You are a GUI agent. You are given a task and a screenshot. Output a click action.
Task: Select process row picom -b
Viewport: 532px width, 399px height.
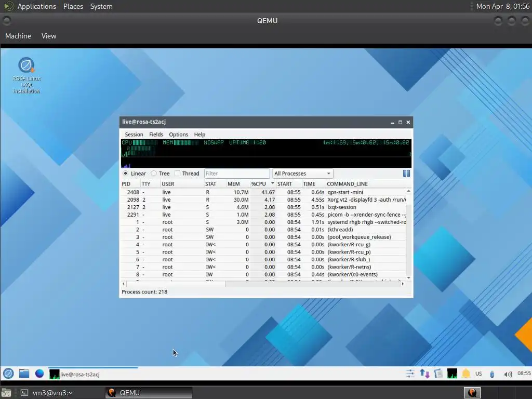click(263, 215)
